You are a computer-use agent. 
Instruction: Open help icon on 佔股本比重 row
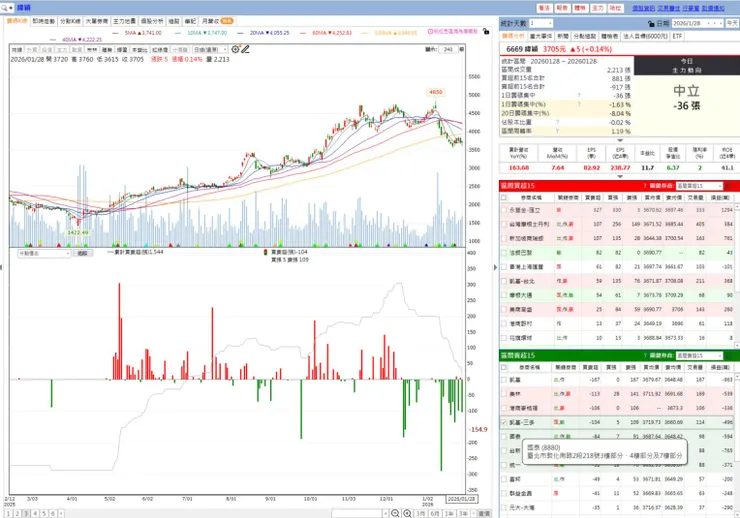(x=557, y=122)
